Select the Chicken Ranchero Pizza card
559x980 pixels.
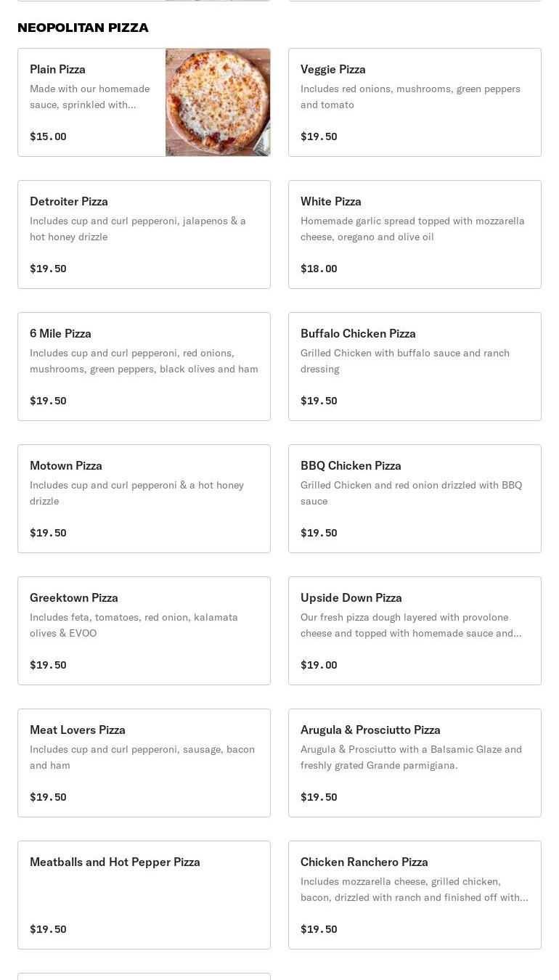point(415,895)
